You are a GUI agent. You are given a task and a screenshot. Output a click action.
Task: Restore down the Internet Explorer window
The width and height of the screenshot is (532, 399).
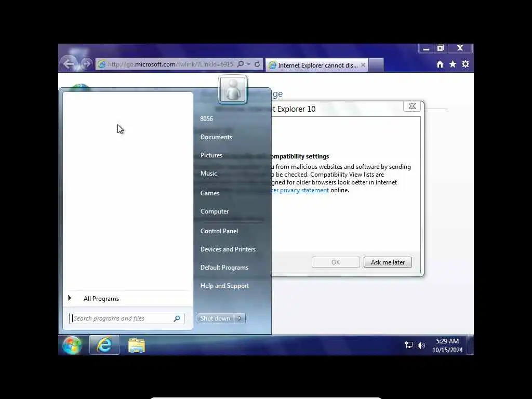click(x=441, y=48)
